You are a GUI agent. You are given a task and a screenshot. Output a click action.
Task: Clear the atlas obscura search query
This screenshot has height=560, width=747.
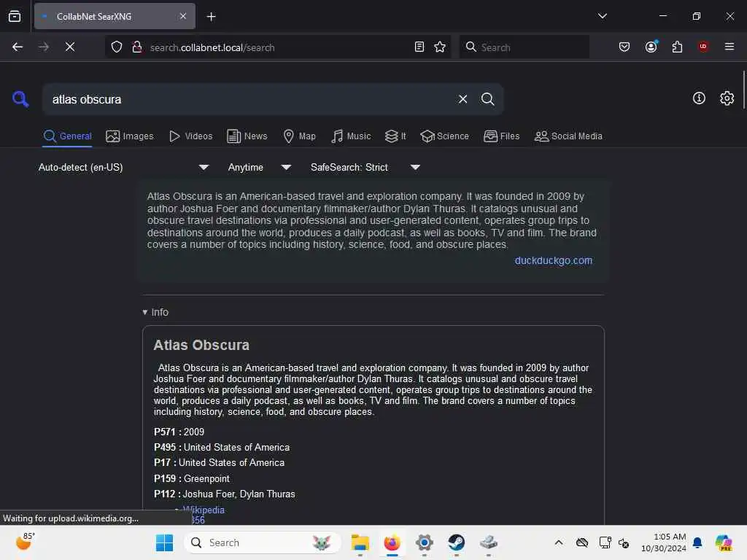[x=462, y=99]
